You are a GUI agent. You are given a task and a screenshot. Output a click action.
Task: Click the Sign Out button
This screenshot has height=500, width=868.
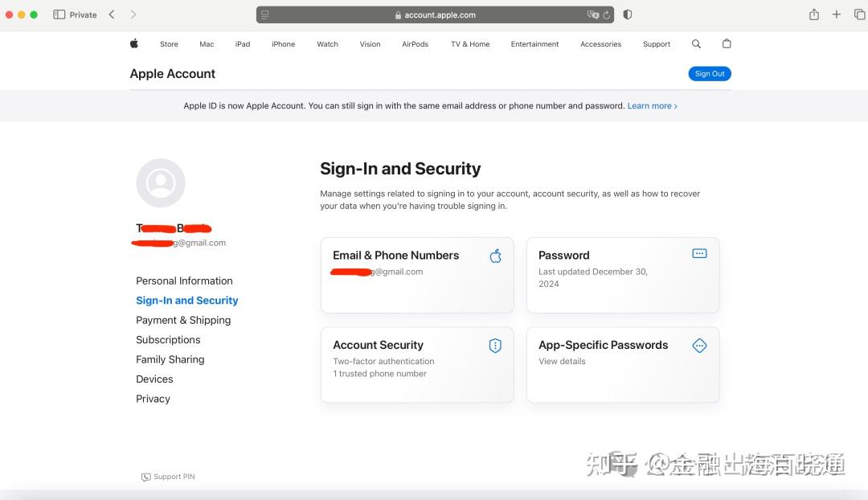point(710,74)
